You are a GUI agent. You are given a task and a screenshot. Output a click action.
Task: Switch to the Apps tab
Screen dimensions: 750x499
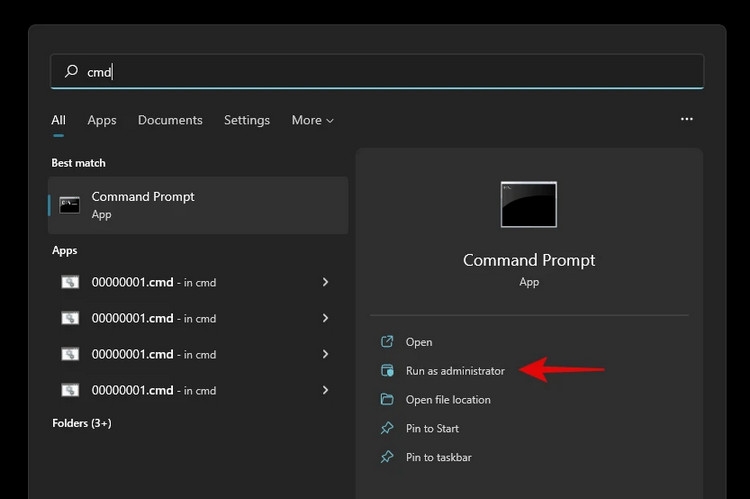point(102,120)
